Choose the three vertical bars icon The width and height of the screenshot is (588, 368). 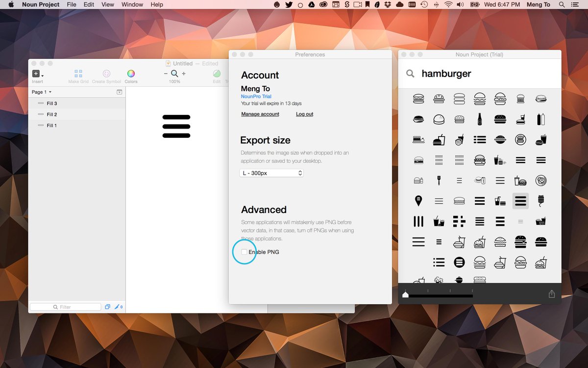coord(418,221)
